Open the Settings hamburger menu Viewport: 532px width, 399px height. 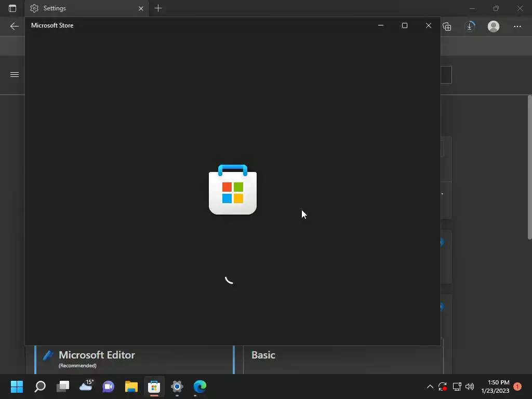tap(14, 75)
